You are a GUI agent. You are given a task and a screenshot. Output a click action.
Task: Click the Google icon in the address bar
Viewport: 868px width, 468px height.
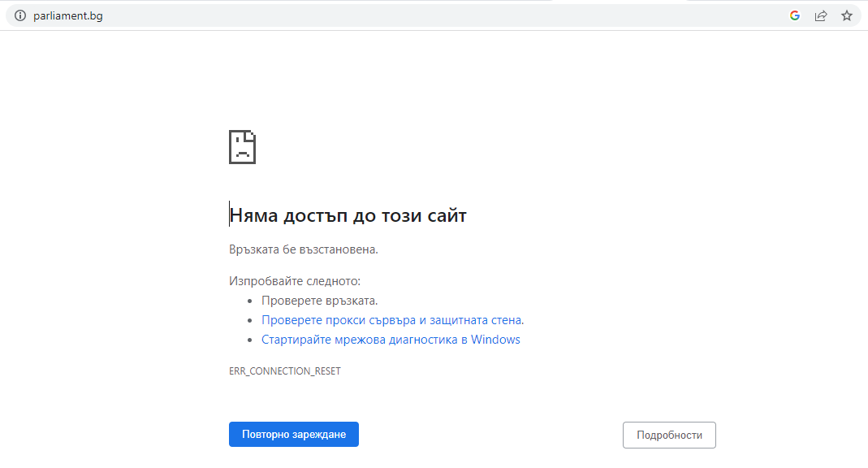795,15
